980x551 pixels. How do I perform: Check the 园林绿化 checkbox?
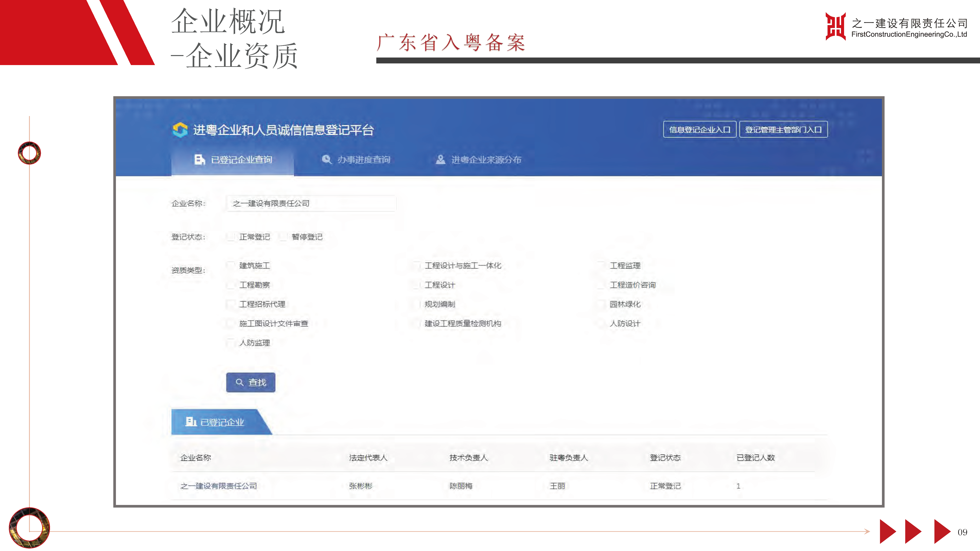(601, 304)
